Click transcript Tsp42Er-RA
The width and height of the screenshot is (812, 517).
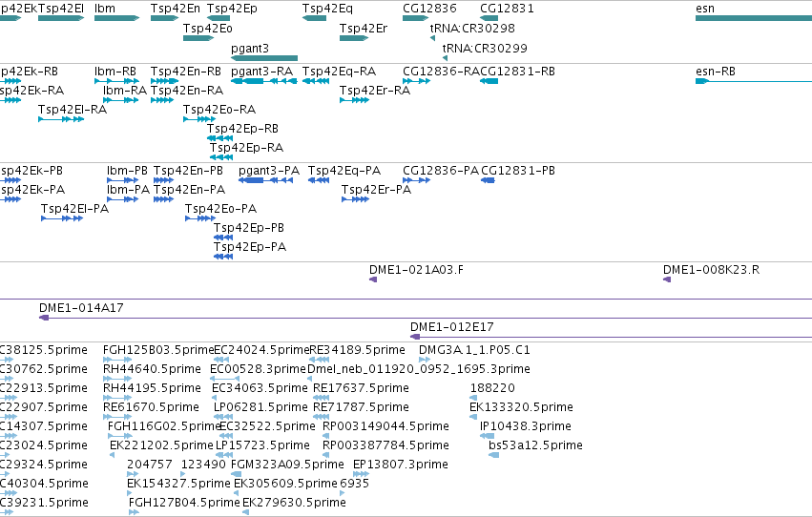[354, 100]
